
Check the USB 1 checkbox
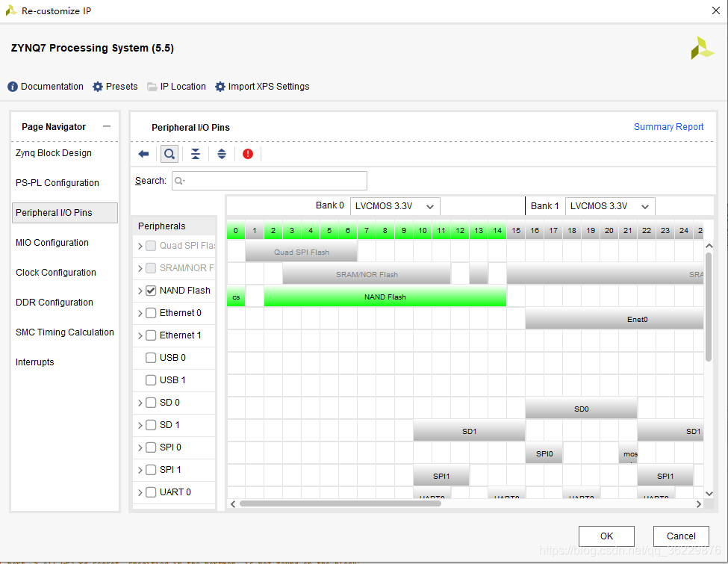tap(151, 380)
